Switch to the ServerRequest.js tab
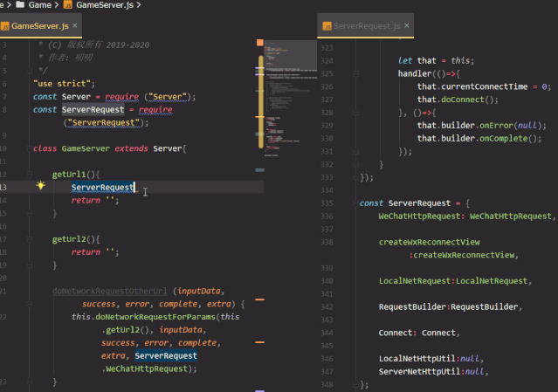The width and height of the screenshot is (558, 392). pos(367,27)
